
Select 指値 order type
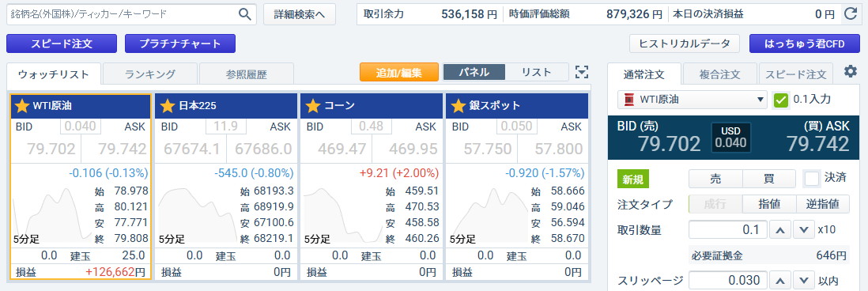769,204
